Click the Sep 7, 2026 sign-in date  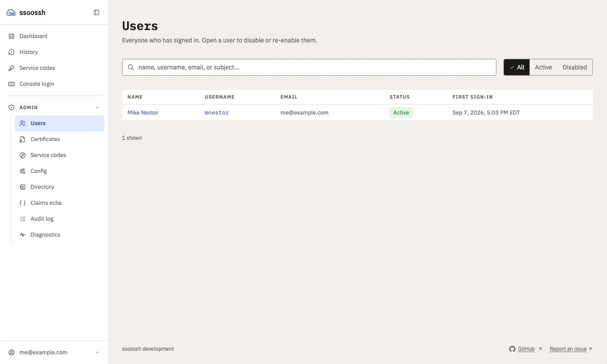click(x=486, y=113)
